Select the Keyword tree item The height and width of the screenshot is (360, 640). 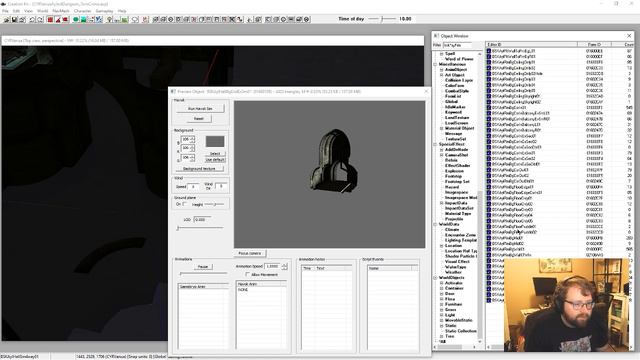pos(453,112)
